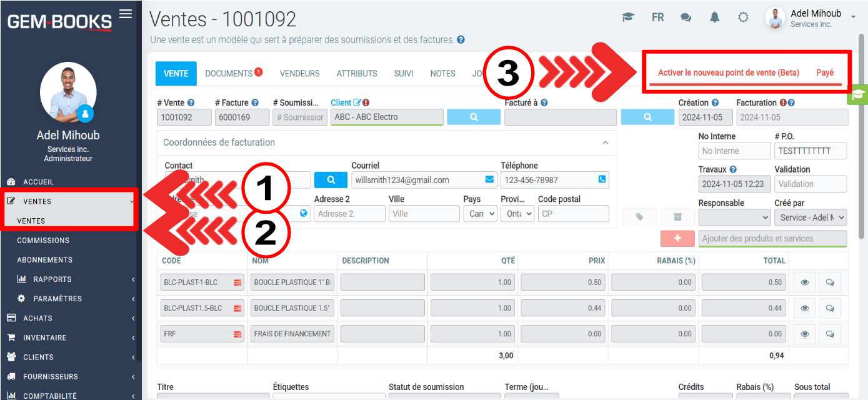Open the VENDEURS tab
This screenshot has height=400, width=868.
(x=299, y=74)
